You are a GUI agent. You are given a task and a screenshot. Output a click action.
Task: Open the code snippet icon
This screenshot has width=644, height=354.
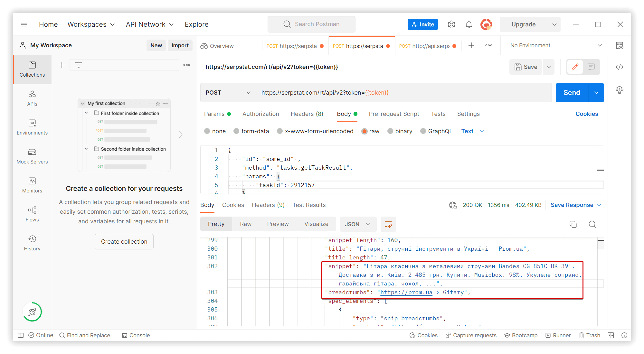(x=620, y=67)
